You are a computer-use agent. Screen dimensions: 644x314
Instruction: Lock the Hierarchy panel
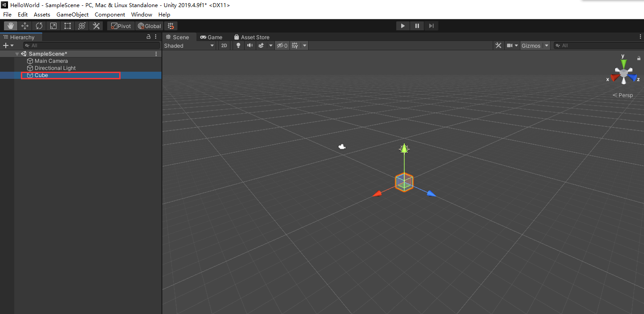(x=149, y=37)
